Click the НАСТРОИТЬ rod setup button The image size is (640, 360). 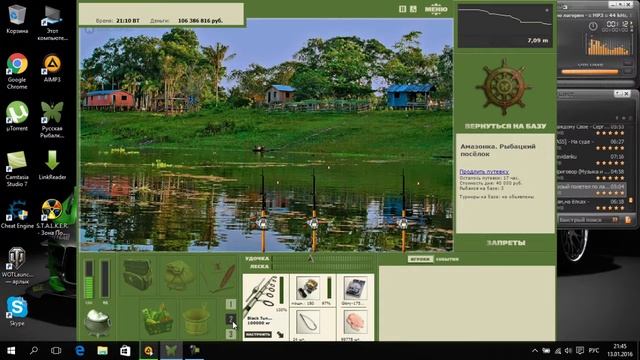tap(258, 334)
